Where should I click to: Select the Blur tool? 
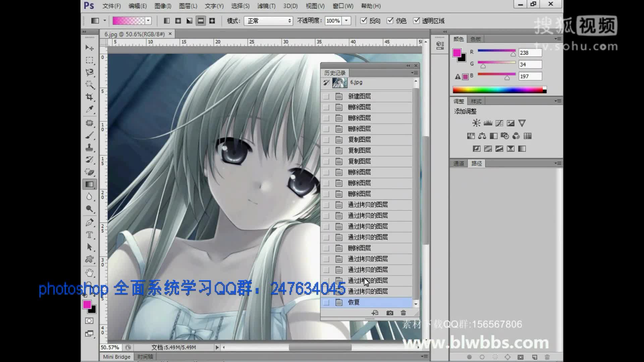pos(89,197)
